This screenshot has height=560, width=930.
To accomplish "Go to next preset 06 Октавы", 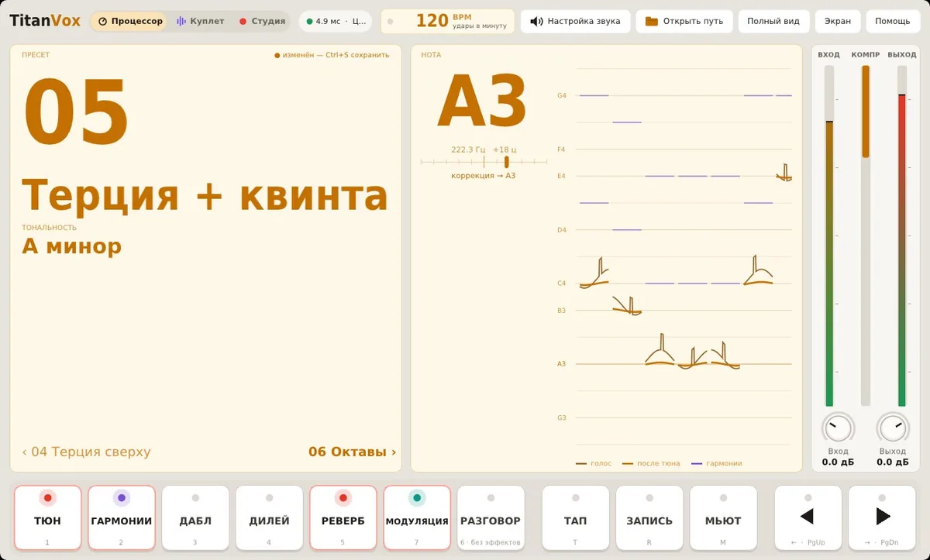I will [352, 452].
